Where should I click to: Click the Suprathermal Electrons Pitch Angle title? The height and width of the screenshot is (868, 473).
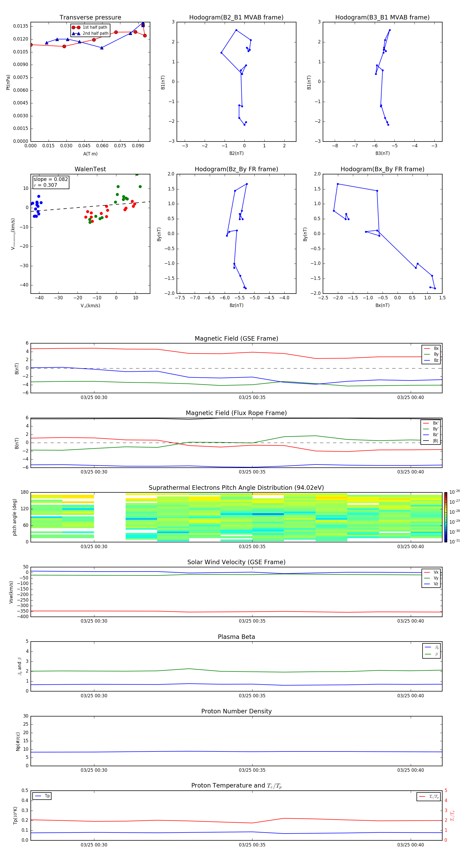click(x=236, y=488)
